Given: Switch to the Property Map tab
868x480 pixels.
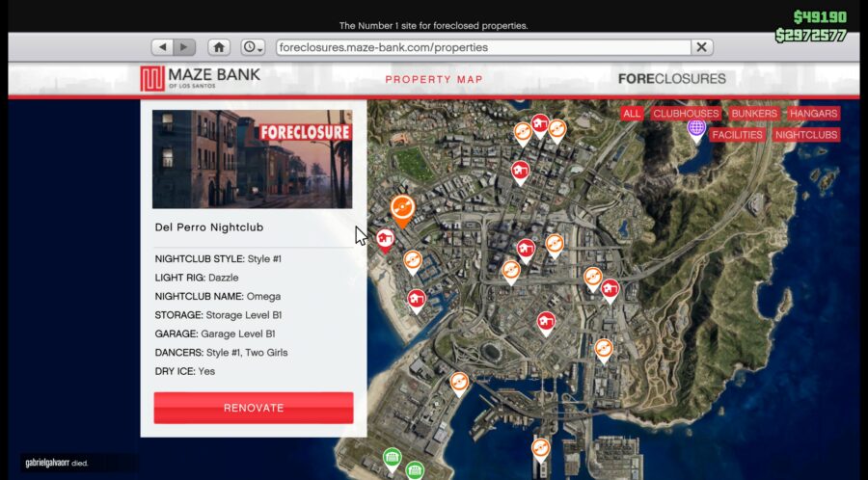Looking at the screenshot, I should 433,79.
